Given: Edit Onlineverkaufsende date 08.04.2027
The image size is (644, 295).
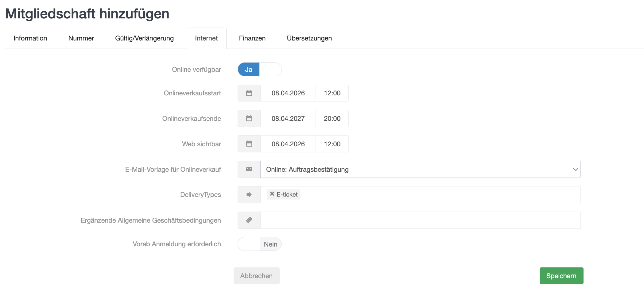Looking at the screenshot, I should coord(288,118).
